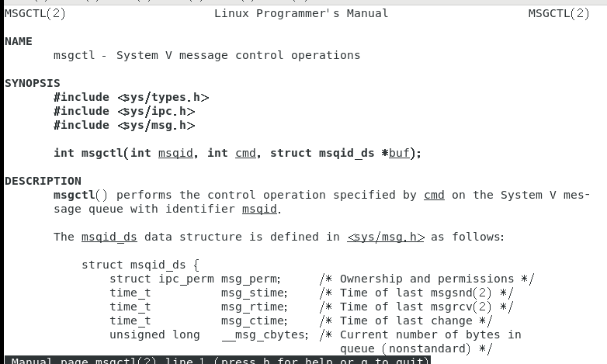Click the msg_ctime struct field

coord(253,321)
